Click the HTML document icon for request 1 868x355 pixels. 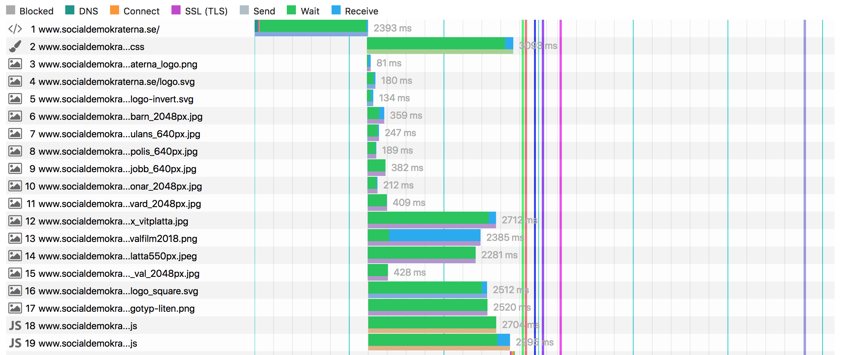pyautogui.click(x=15, y=29)
